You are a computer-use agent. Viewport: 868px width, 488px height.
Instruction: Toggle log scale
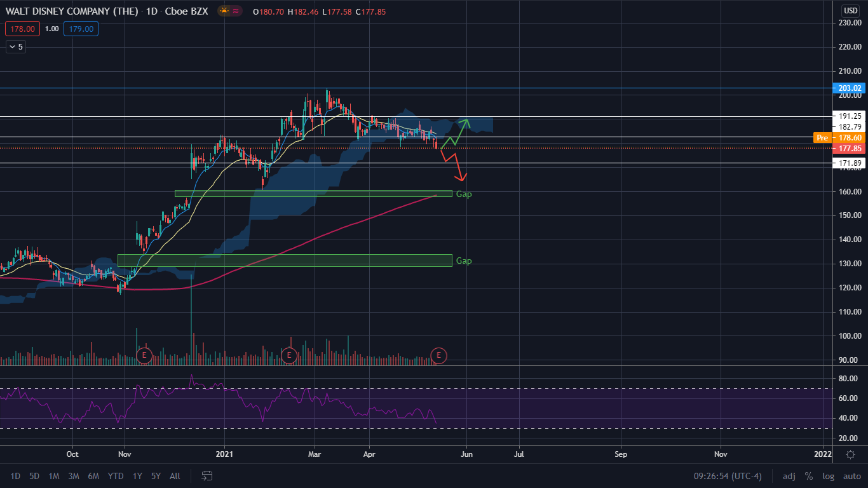tap(828, 476)
